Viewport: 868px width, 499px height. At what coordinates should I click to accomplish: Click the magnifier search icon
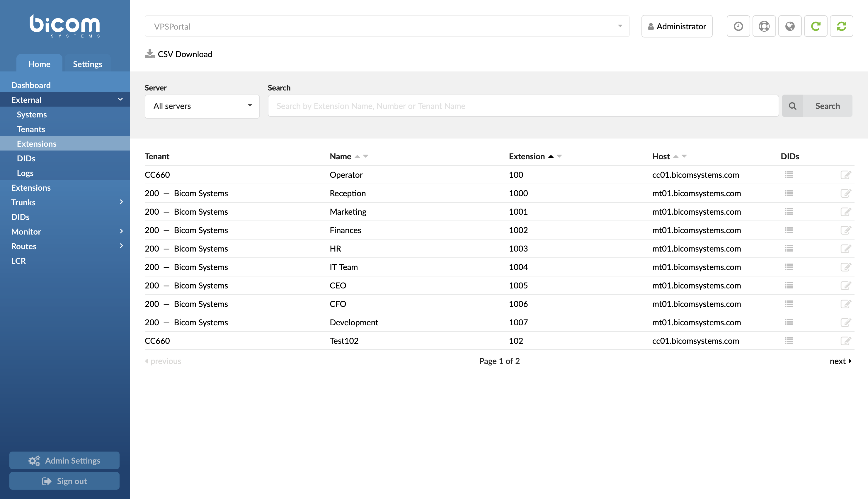coord(793,106)
